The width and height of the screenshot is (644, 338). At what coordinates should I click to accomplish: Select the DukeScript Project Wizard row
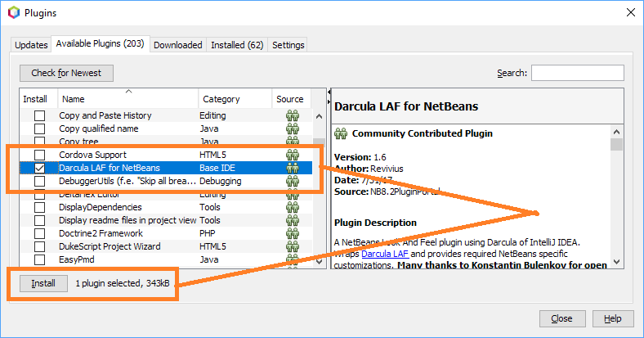[166, 246]
